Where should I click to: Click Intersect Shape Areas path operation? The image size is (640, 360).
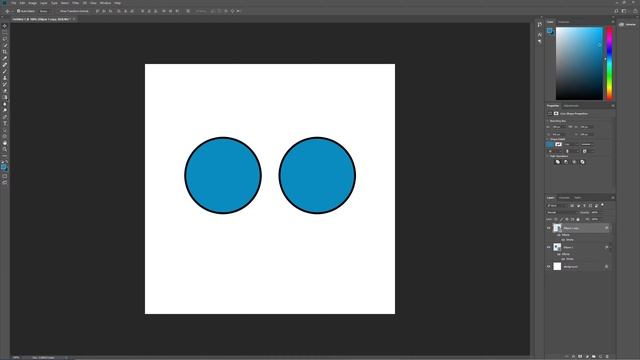tap(574, 162)
